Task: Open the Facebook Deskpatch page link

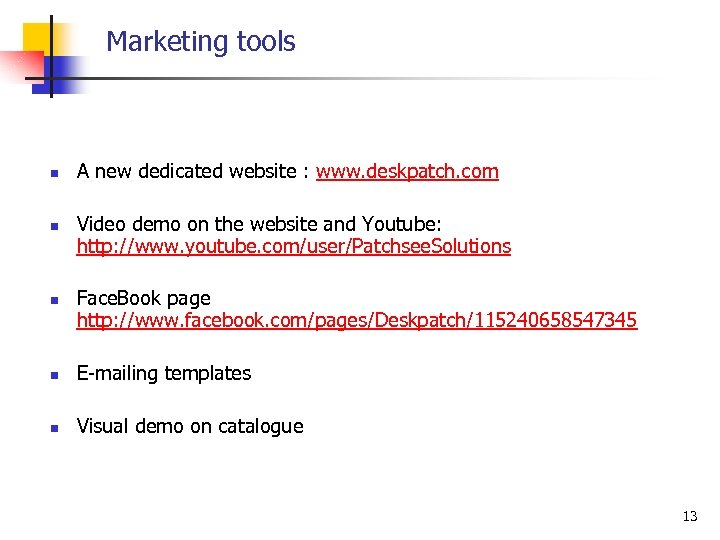Action: (356, 321)
